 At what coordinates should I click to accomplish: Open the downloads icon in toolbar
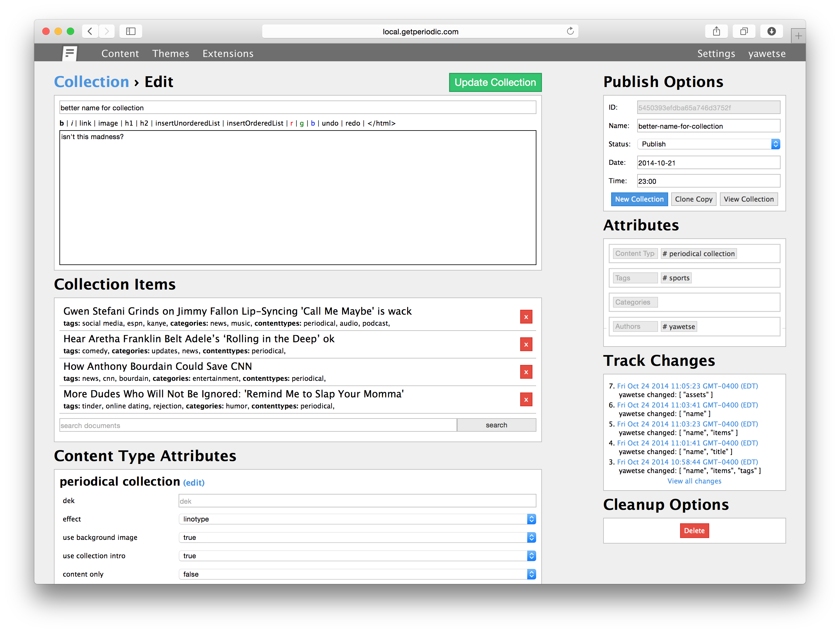point(771,31)
